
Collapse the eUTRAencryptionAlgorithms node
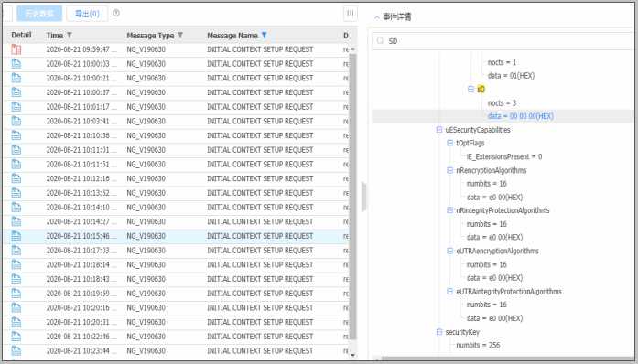pos(449,251)
